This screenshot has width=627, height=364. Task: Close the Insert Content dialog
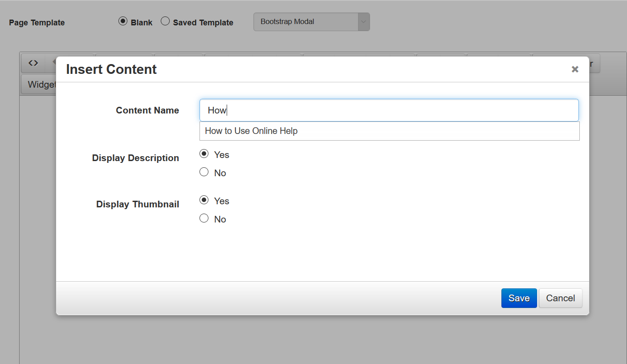pos(575,69)
